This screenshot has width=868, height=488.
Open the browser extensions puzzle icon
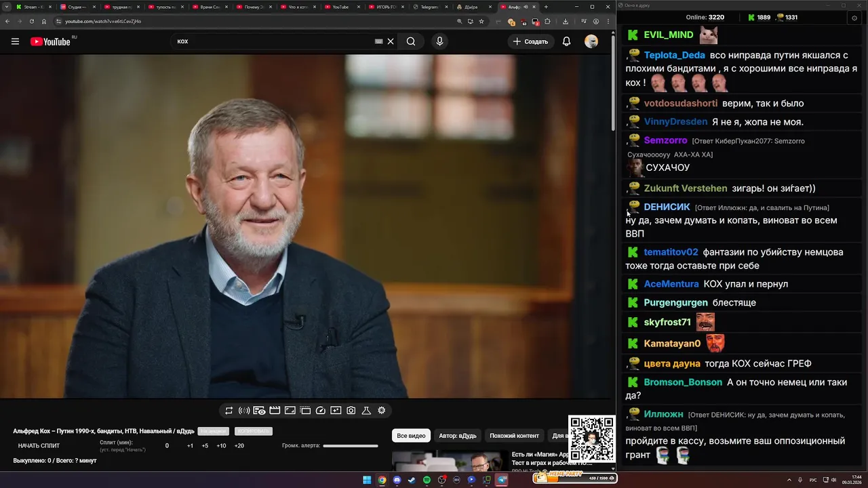(x=547, y=21)
